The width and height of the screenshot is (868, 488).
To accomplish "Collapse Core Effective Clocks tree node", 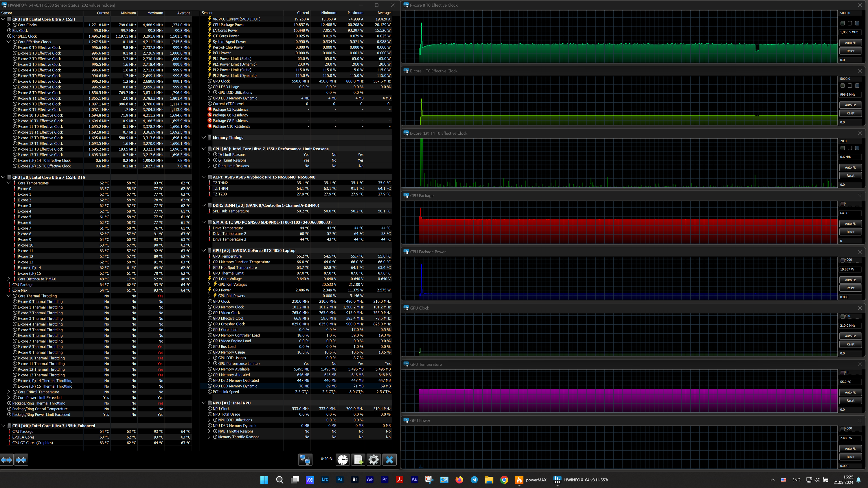I will click(x=9, y=42).
